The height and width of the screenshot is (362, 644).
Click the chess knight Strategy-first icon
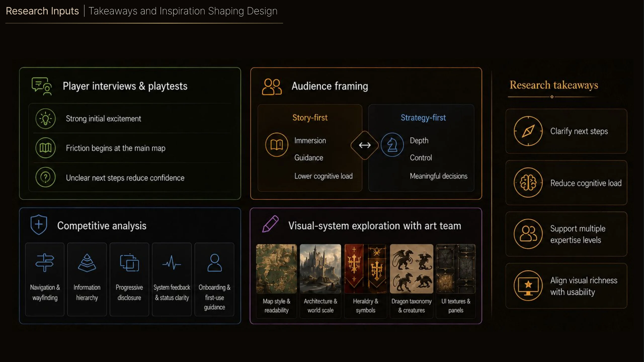[x=392, y=145]
